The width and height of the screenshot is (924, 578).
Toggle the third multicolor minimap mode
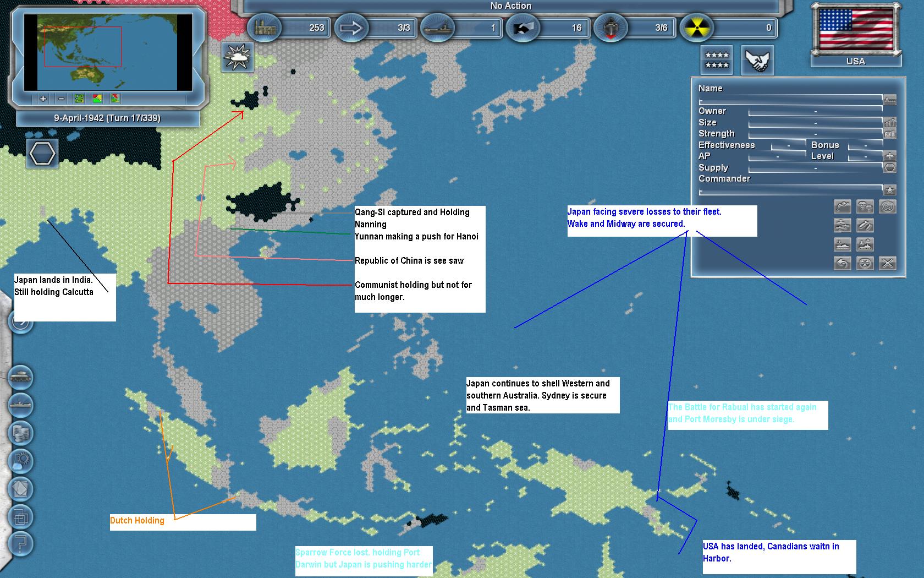pyautogui.click(x=116, y=99)
